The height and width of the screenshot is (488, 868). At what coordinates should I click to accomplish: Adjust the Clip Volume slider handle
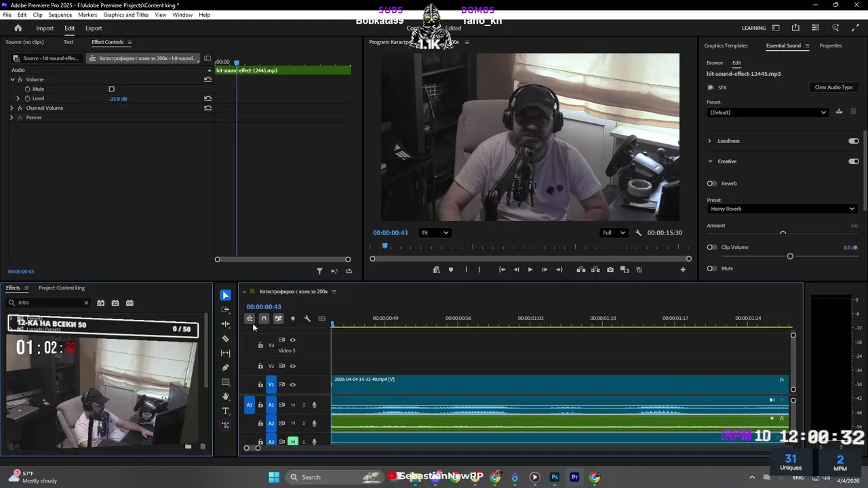(790, 256)
